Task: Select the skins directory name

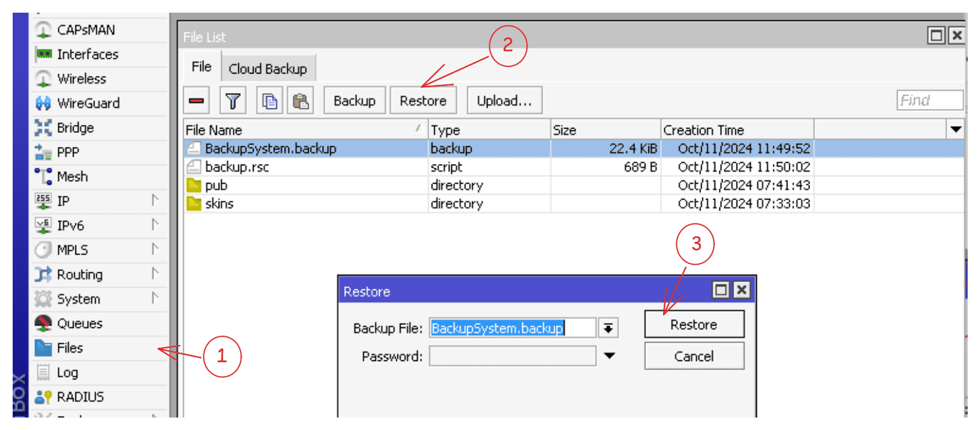Action: pyautogui.click(x=219, y=204)
